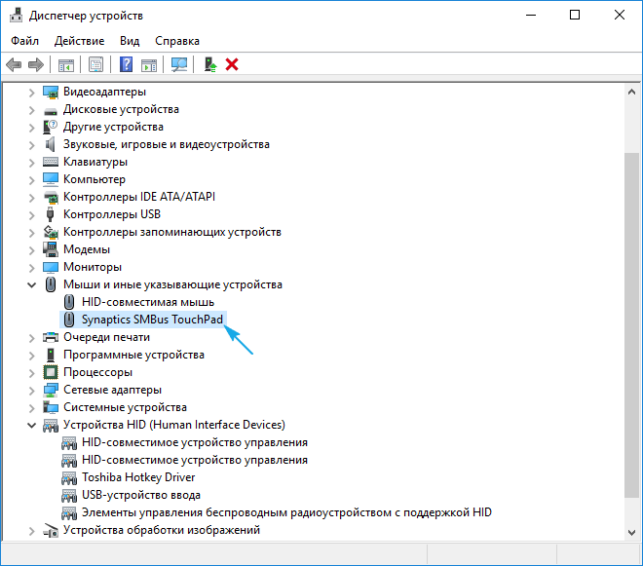
Task: Click the Дисковые устройства disk icon
Action: pos(50,110)
